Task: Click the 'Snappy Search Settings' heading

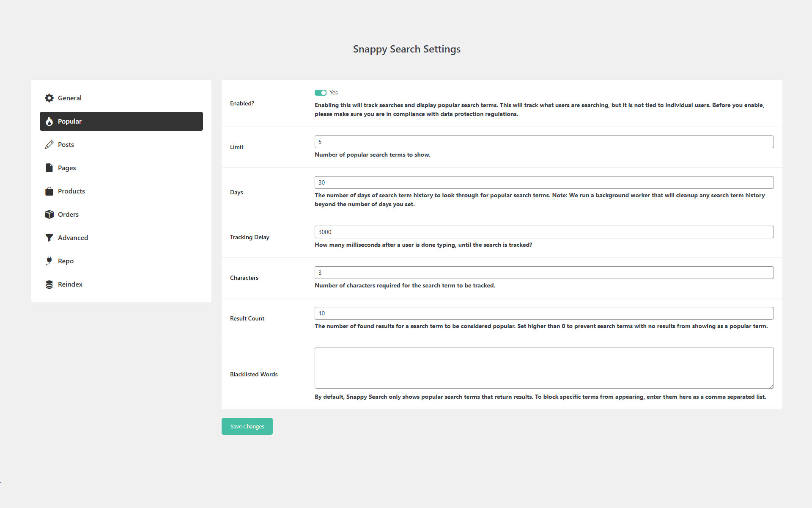Action: [x=407, y=49]
